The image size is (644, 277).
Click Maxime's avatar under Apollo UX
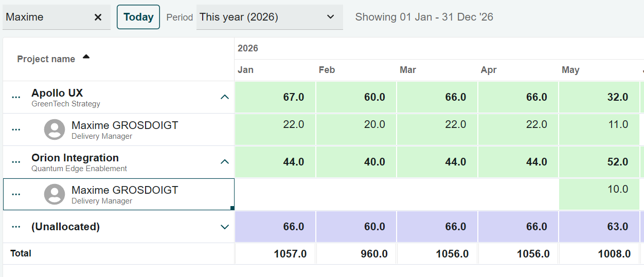[55, 130]
